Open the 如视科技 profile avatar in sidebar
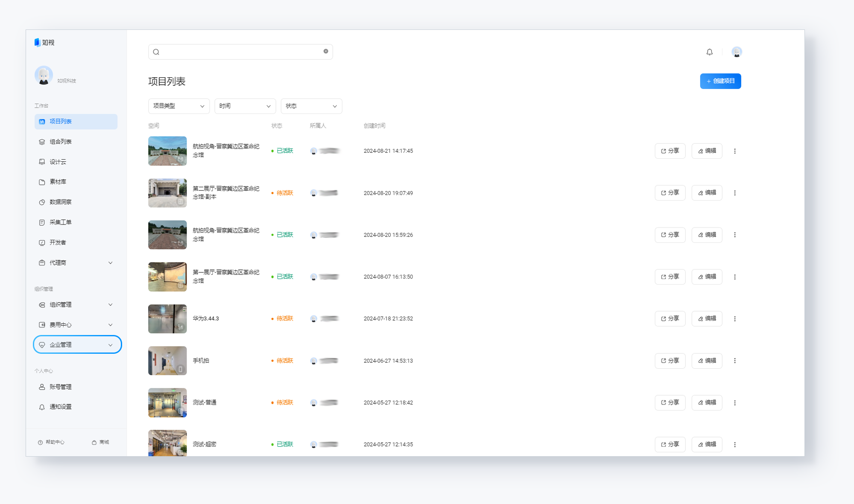854x504 pixels. click(44, 75)
